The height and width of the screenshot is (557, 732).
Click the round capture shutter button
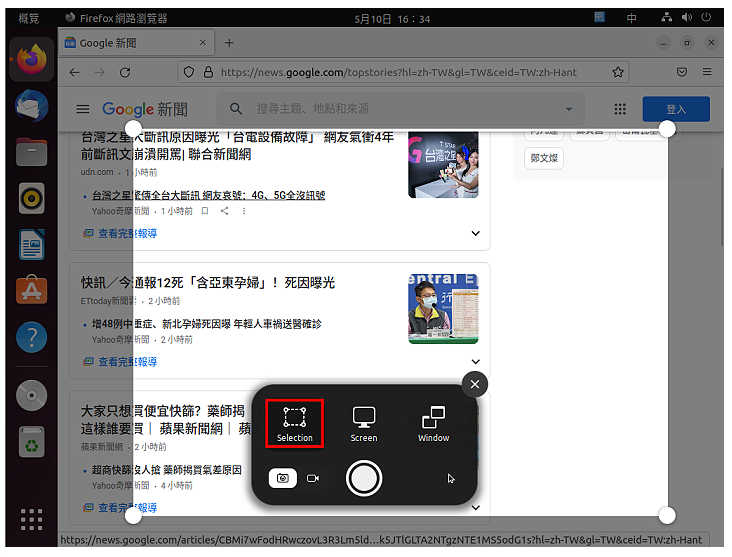tap(364, 478)
